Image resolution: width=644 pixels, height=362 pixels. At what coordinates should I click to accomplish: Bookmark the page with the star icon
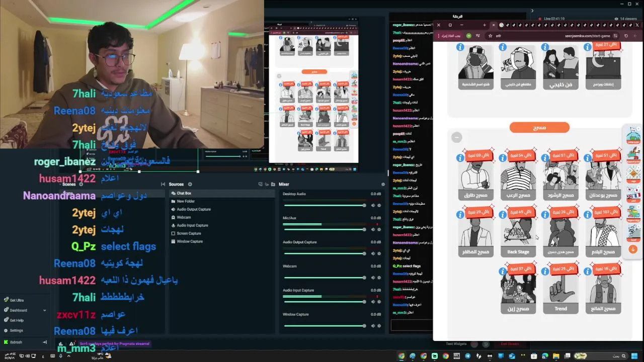point(490,36)
